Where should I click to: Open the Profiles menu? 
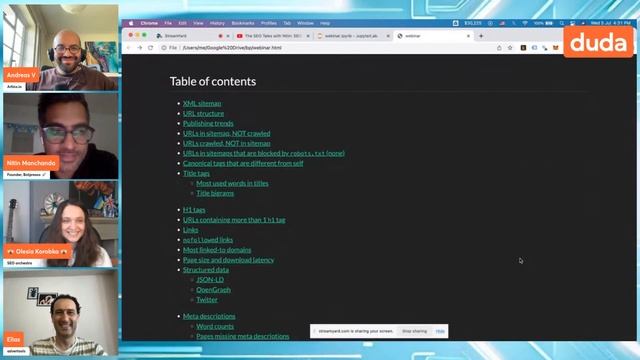click(x=269, y=23)
